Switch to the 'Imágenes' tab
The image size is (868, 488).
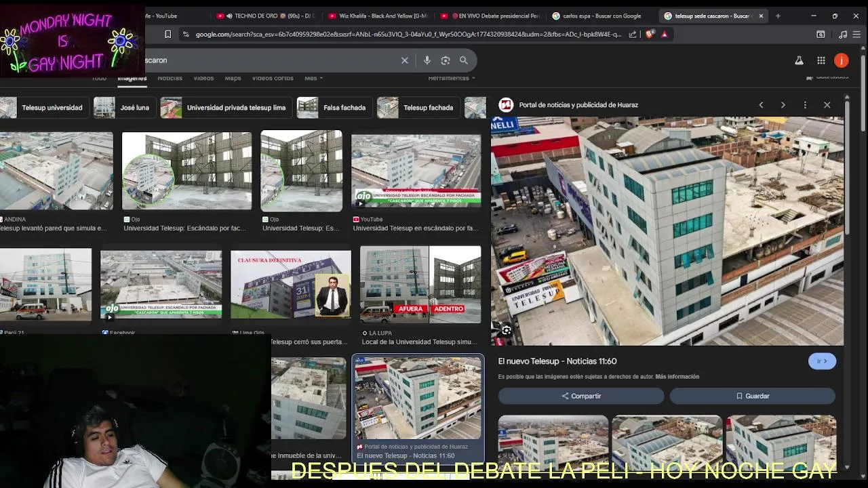click(132, 78)
